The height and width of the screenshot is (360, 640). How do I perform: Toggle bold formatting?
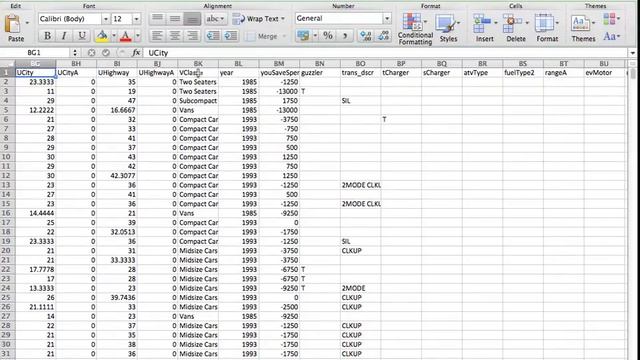point(47,36)
